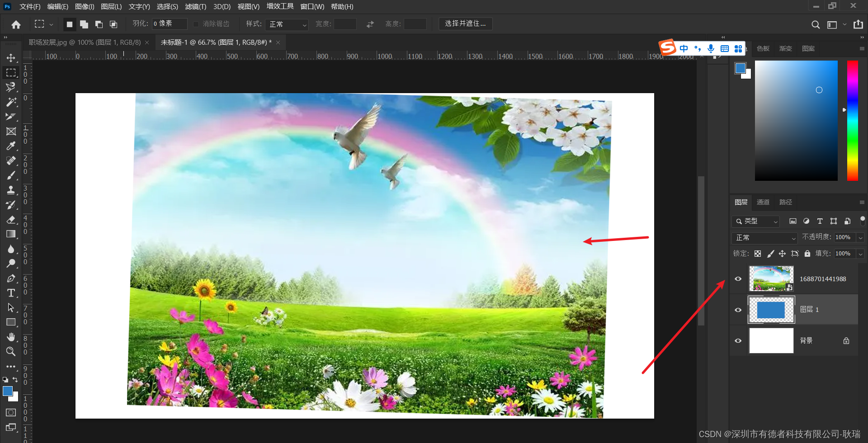Select the Blur tool

[11, 249]
